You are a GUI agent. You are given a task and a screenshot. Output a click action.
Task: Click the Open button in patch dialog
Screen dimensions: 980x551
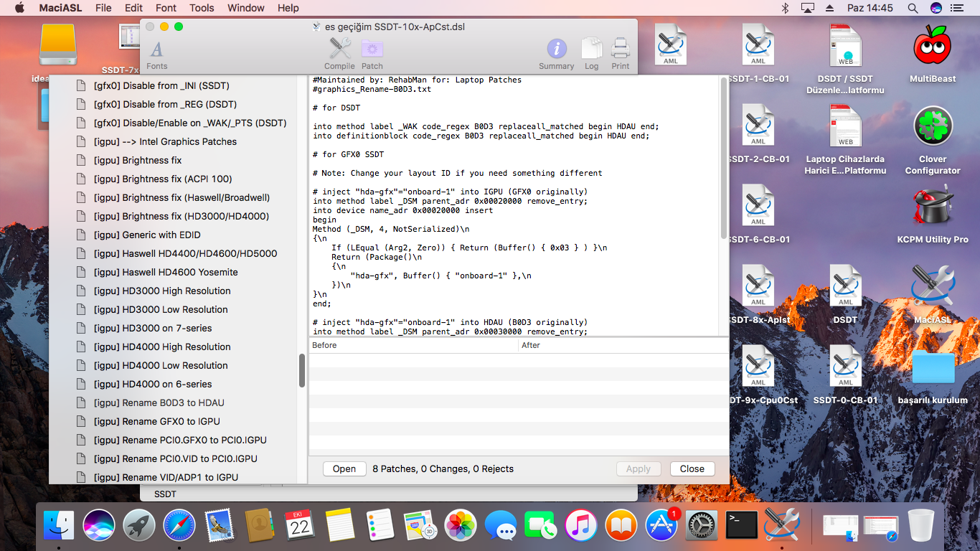point(344,468)
